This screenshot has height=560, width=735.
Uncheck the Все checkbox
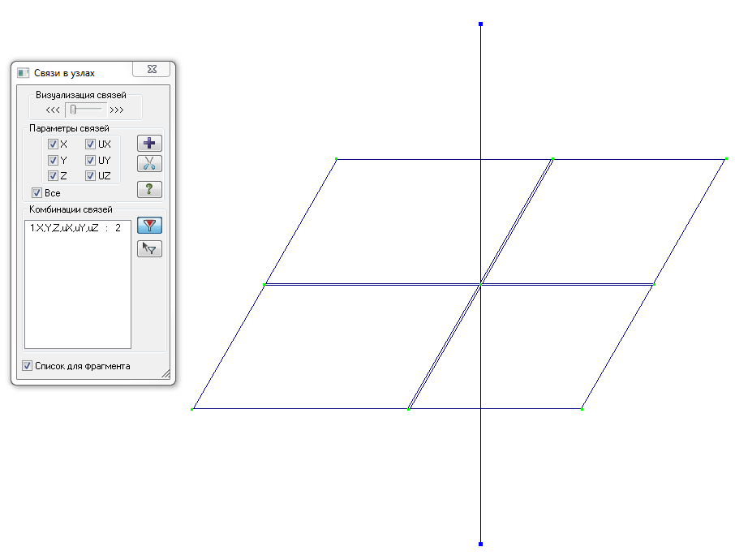pyautogui.click(x=37, y=193)
